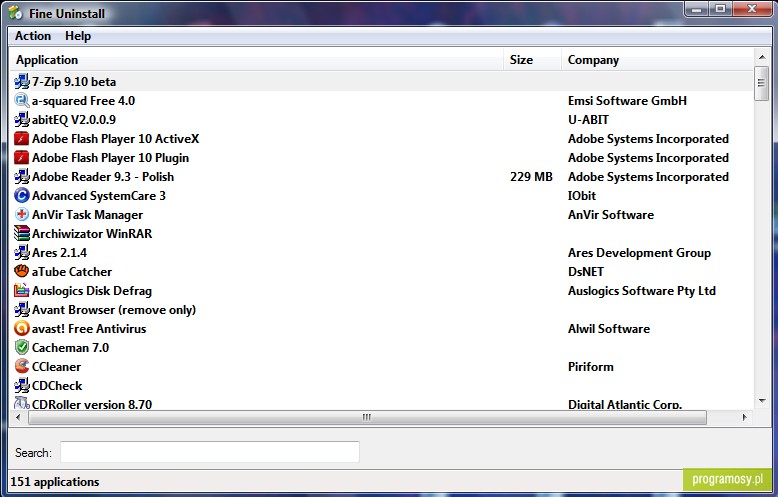Viewport: 778px width, 497px height.
Task: Click the Ares Development Group company cell
Action: (x=639, y=253)
